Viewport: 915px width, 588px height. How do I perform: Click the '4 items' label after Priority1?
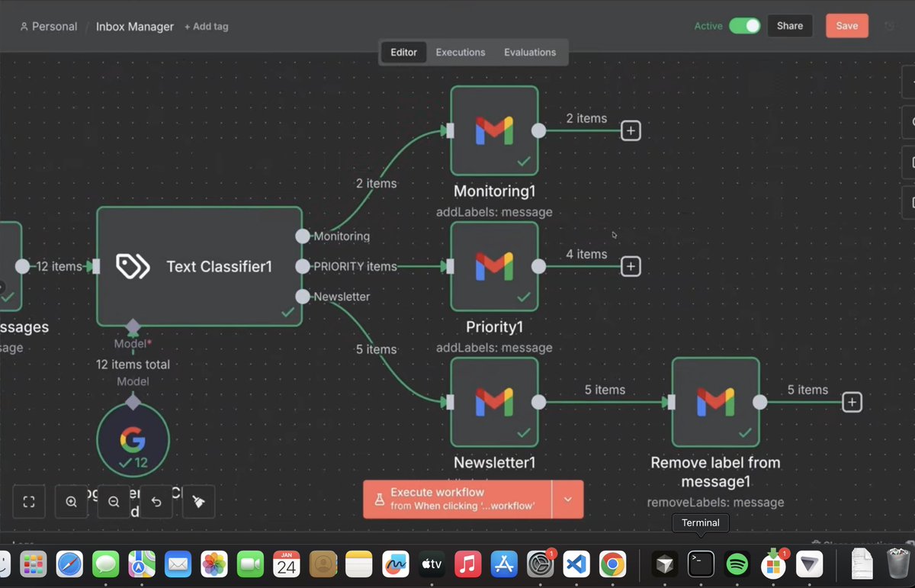tap(586, 254)
